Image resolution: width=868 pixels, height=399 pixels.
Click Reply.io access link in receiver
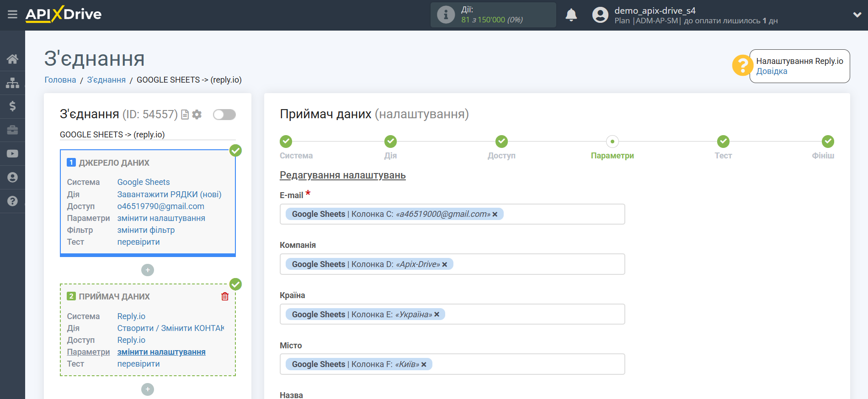(x=131, y=340)
